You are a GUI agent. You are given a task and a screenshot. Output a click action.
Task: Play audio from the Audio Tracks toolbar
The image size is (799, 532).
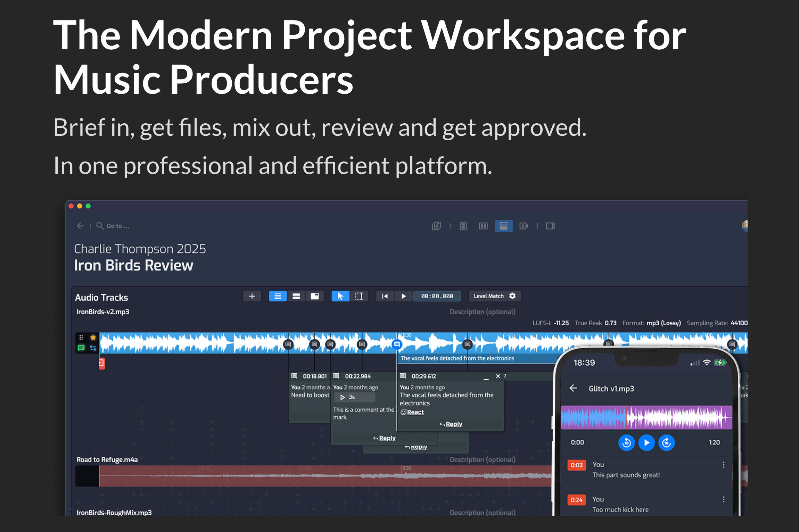pyautogui.click(x=403, y=296)
